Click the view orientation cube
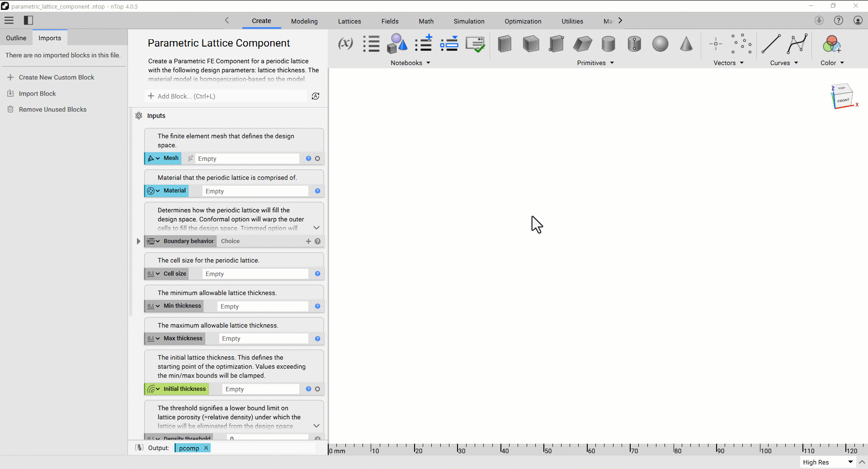The height and width of the screenshot is (469, 868). pyautogui.click(x=843, y=96)
